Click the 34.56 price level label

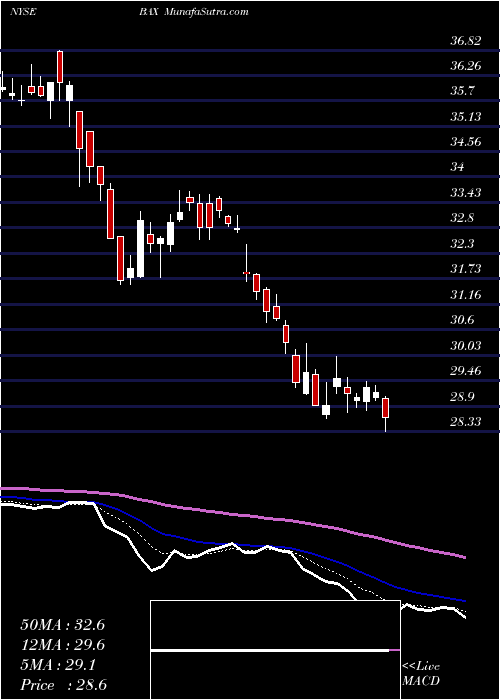coord(466,142)
